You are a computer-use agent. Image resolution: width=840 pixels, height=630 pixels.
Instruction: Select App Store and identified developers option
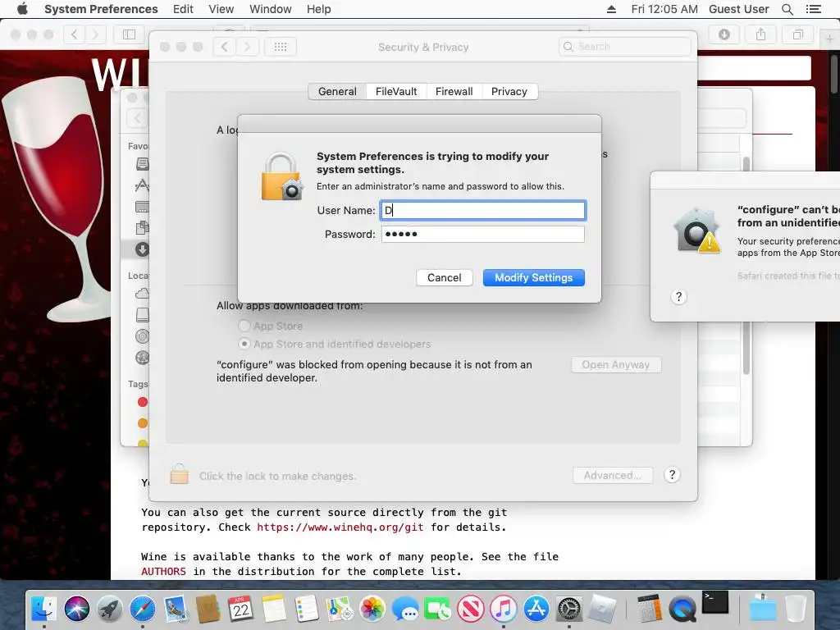244,344
